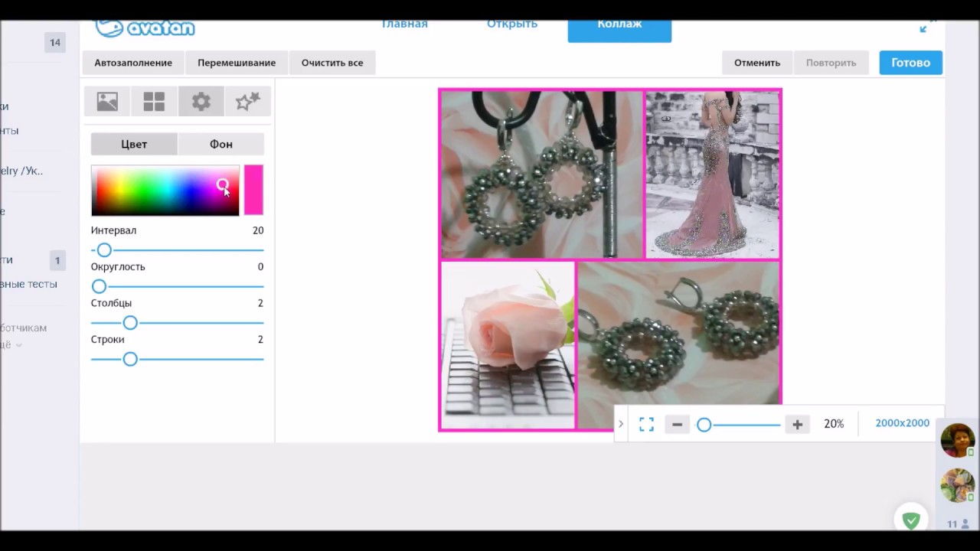The width and height of the screenshot is (980, 551).
Task: Click the Округлость slider handle
Action: coord(99,287)
